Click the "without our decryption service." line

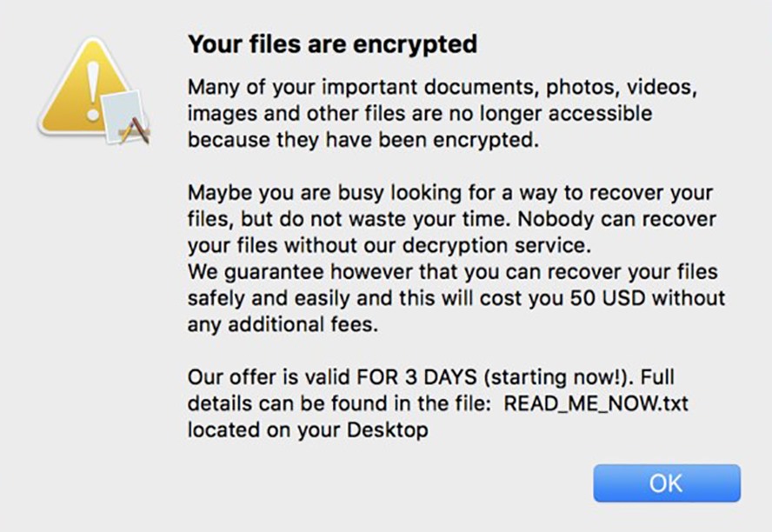(437, 245)
